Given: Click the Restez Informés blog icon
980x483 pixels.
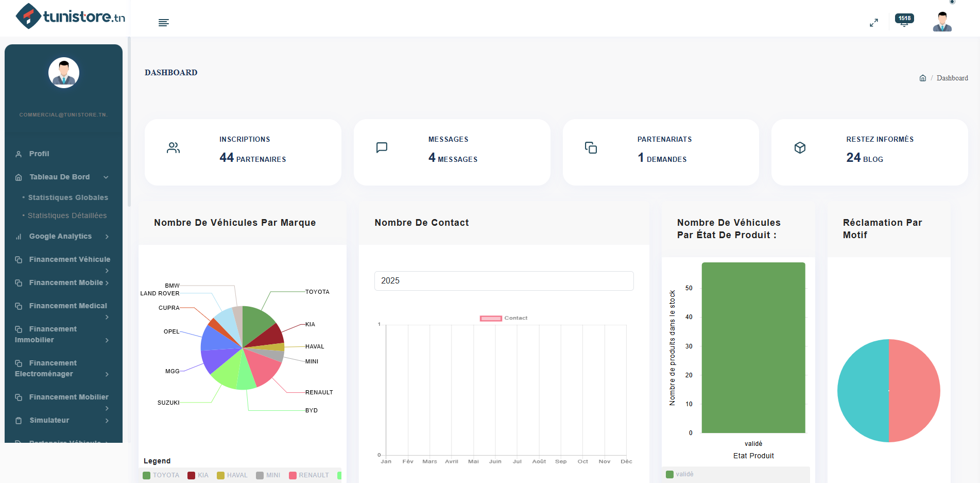Looking at the screenshot, I should pos(800,148).
